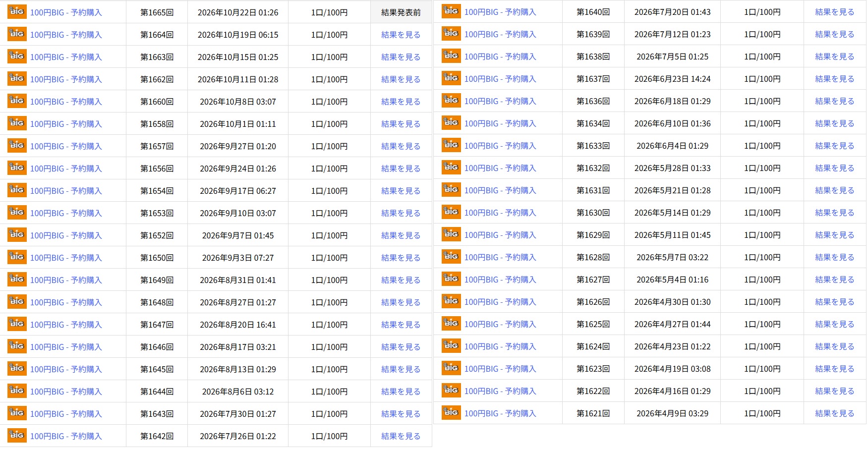The height and width of the screenshot is (450, 868).
Task: Click the BIG icon in the 第1621回 row
Action: point(451,413)
